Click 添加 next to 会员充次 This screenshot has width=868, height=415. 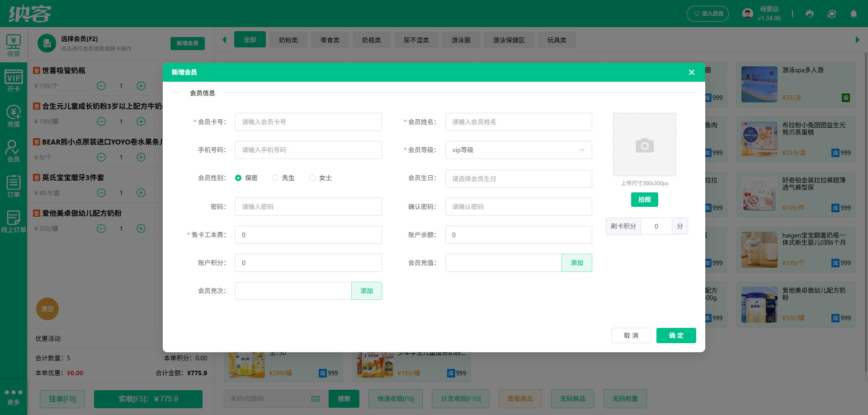[367, 291]
